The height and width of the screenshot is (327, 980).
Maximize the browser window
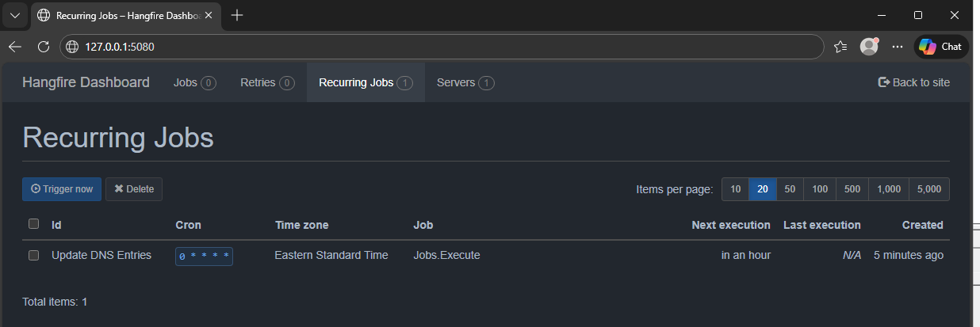tap(918, 15)
